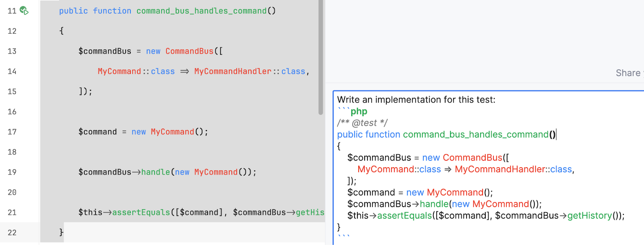
Task: Click the editor's vertical scrollbar thumb
Action: pos(321,56)
